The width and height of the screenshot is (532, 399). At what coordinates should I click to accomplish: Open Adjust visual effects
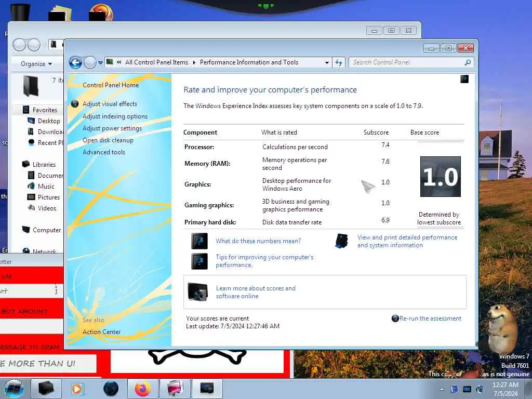click(x=110, y=104)
